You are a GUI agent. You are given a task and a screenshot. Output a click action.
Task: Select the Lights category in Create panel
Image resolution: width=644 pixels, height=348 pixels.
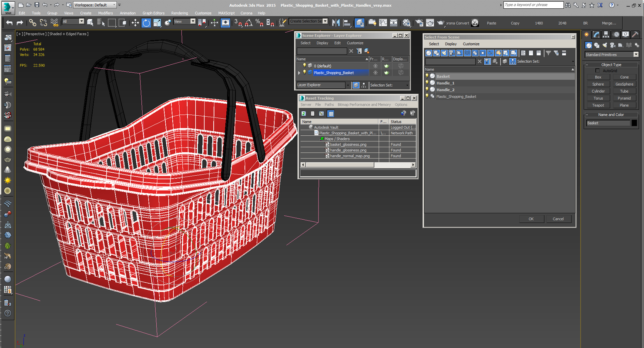pyautogui.click(x=605, y=45)
